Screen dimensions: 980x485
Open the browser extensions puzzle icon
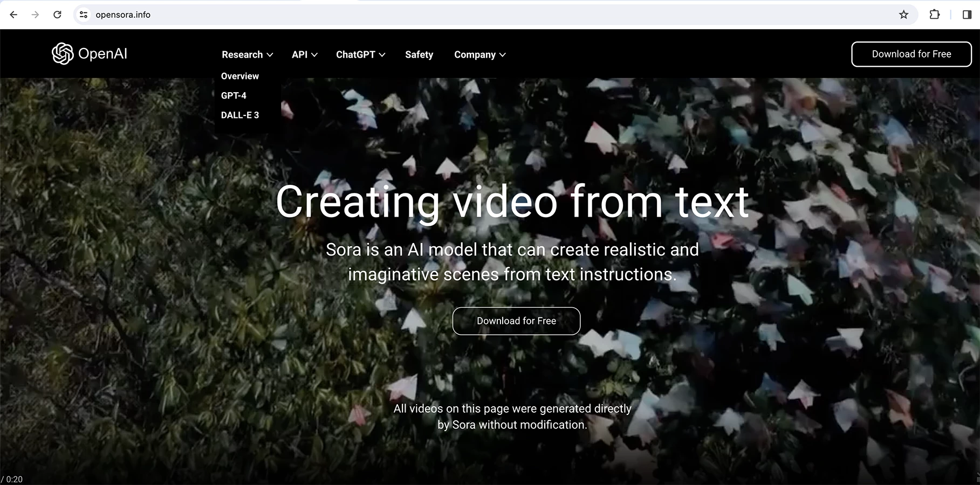(x=935, y=15)
